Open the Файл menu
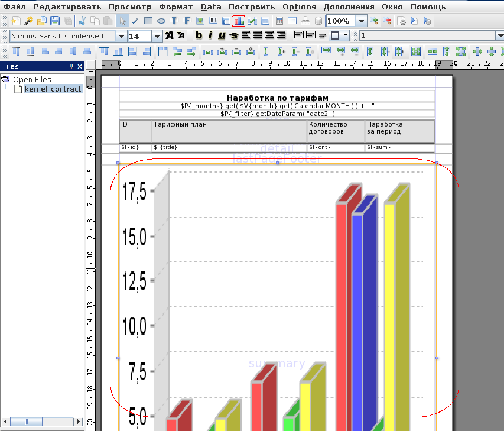504x431 pixels. point(15,7)
